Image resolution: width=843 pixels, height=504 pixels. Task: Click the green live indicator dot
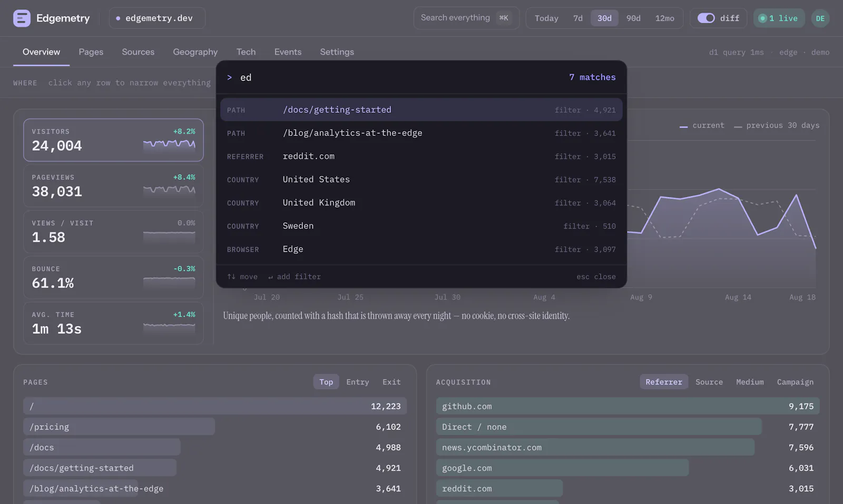point(762,18)
